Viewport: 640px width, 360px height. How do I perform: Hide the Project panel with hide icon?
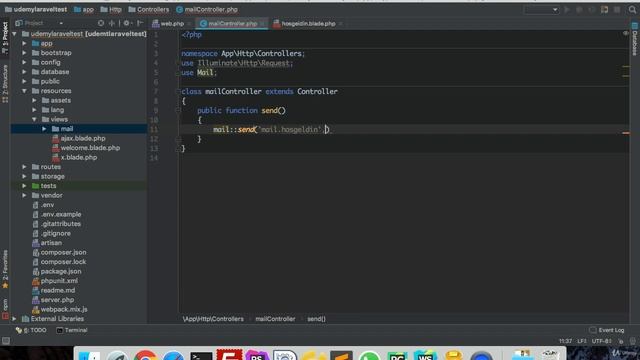click(140, 23)
